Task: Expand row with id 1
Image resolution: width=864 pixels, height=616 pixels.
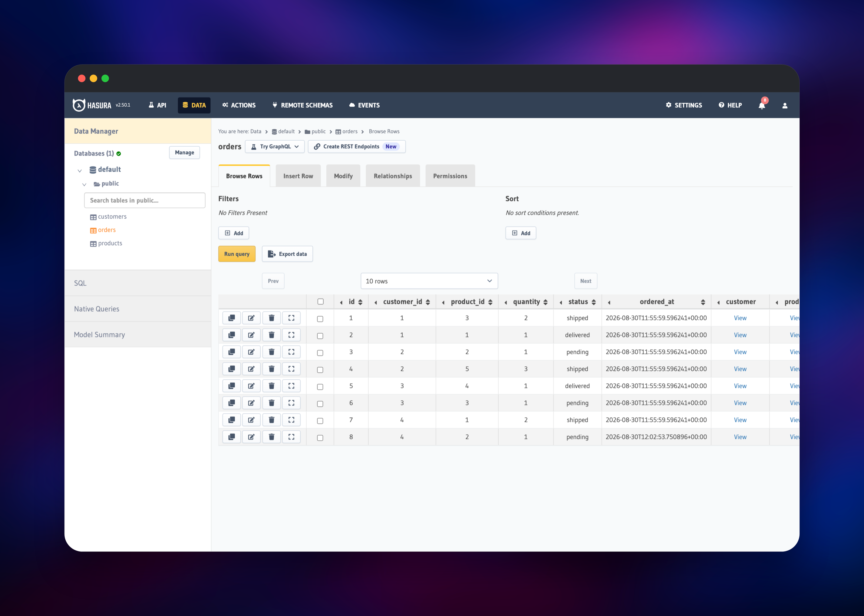Action: 291,318
